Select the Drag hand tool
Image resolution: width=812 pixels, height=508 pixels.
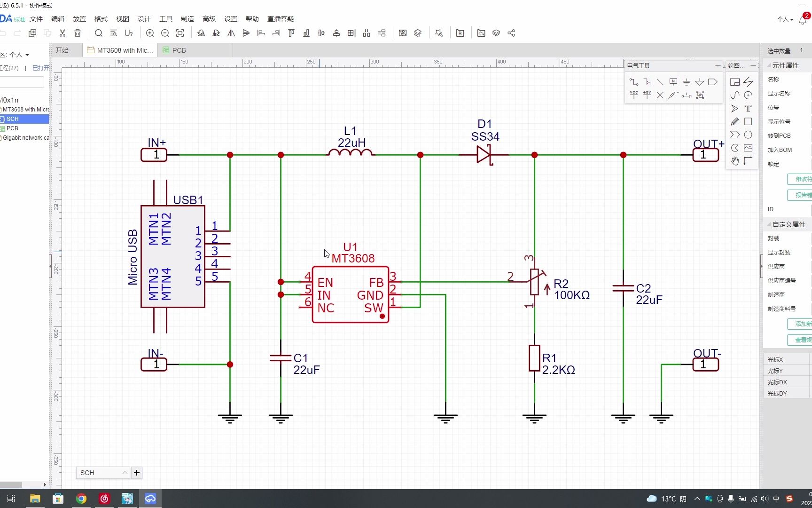point(735,161)
